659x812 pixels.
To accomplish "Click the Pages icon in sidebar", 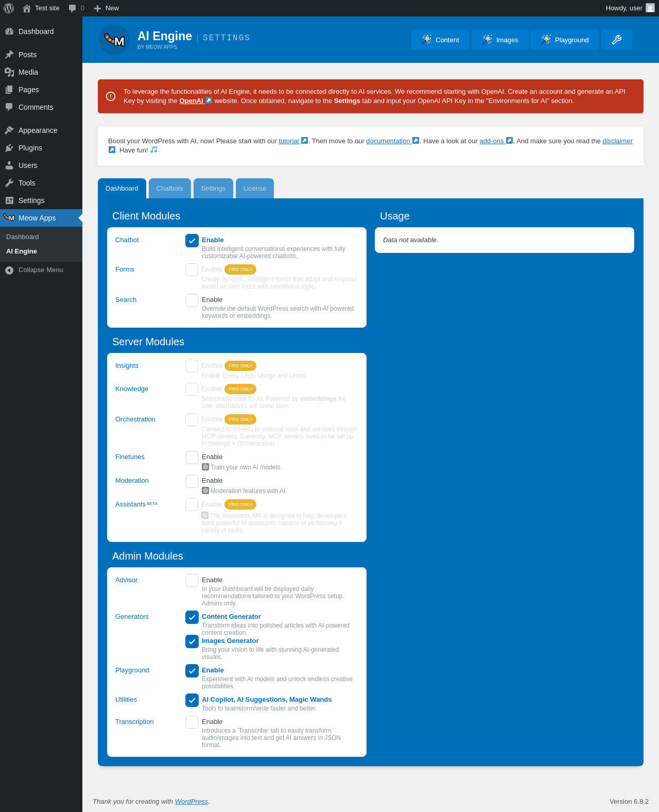I will (9, 90).
